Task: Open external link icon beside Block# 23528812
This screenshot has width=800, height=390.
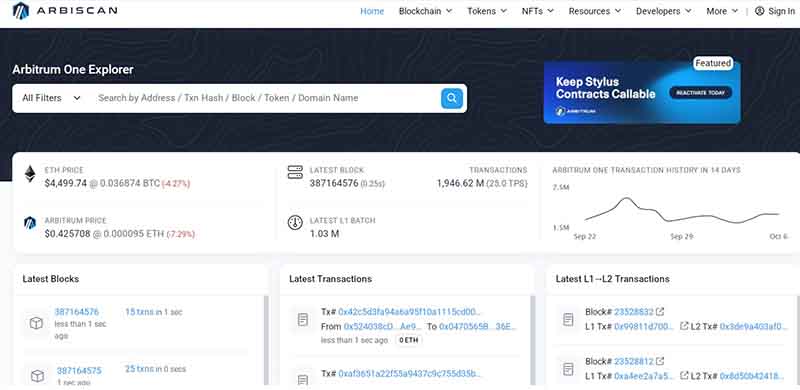Action: [x=660, y=361]
